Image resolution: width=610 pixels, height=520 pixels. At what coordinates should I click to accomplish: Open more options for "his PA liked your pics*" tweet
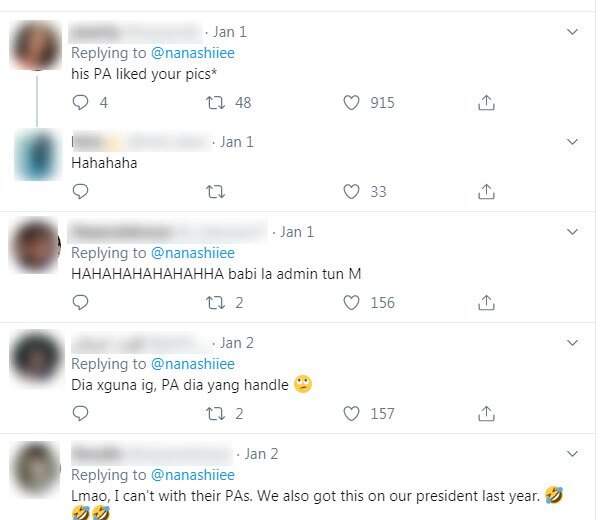coord(572,32)
